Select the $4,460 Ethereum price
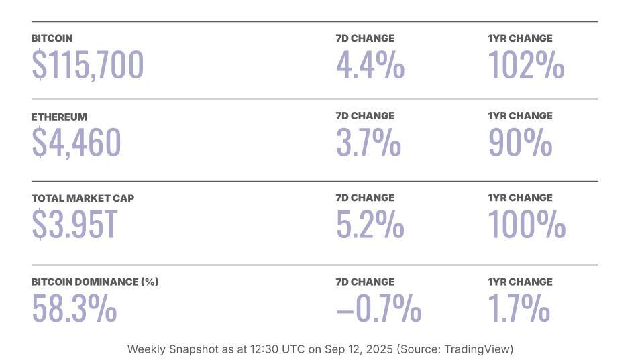 click(76, 142)
